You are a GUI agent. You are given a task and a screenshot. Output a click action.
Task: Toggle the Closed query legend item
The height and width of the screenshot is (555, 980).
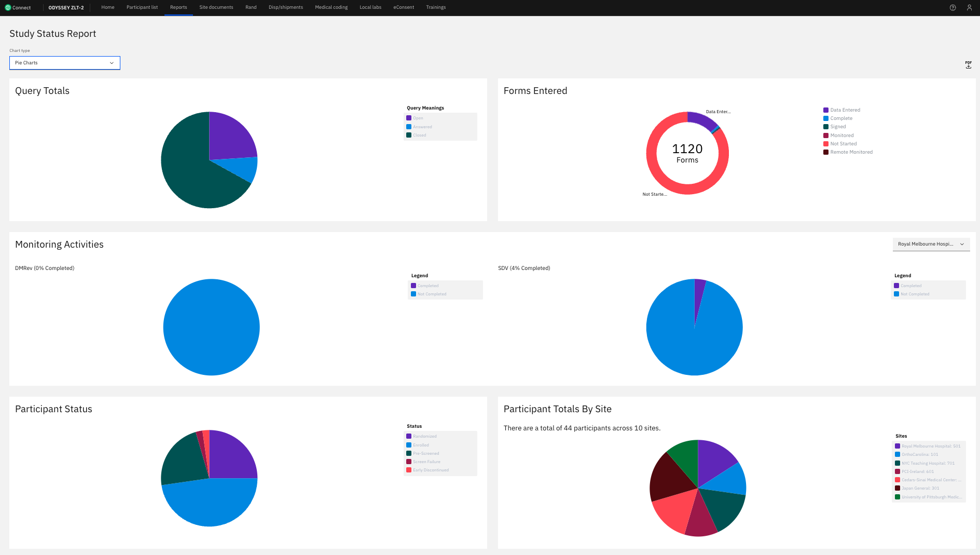point(416,135)
